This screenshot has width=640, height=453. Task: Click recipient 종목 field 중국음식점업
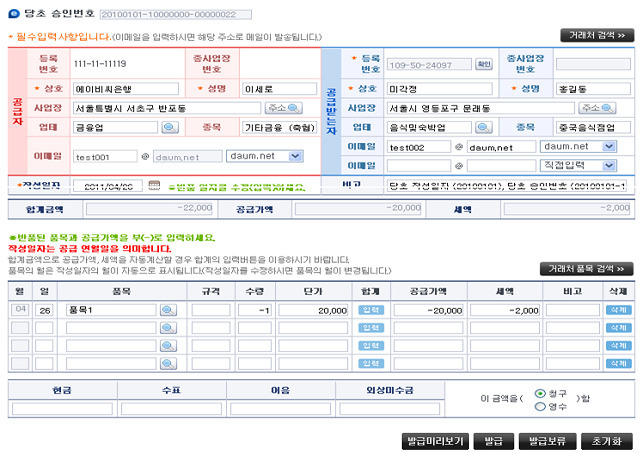[x=593, y=127]
